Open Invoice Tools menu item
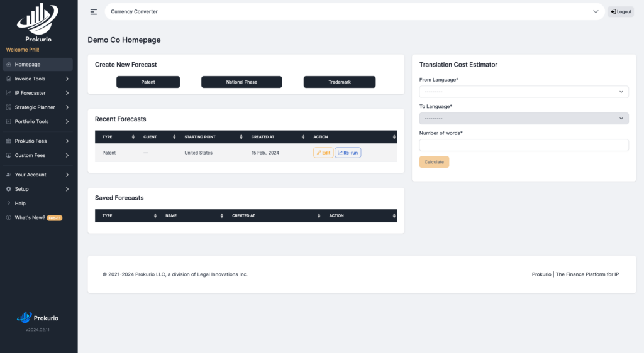The image size is (644, 353). tap(37, 79)
